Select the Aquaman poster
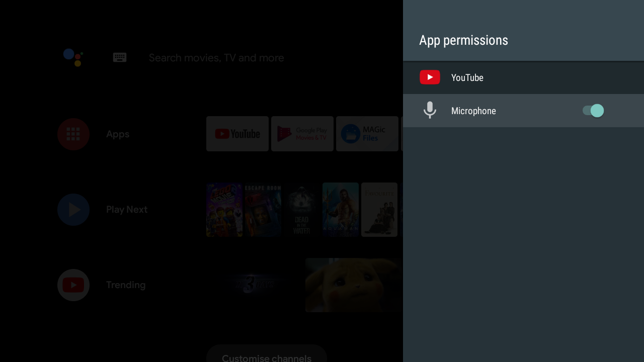Image resolution: width=644 pixels, height=362 pixels. point(341,210)
